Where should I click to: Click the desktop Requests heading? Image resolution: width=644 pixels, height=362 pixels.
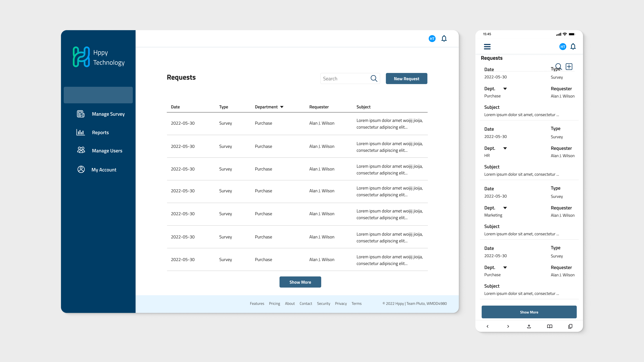[x=181, y=77]
